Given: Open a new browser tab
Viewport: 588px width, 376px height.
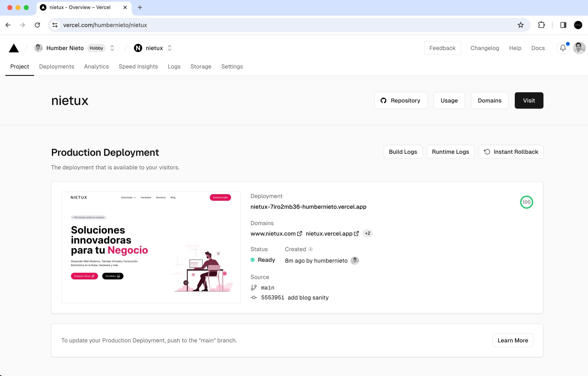Looking at the screenshot, I should [x=140, y=7].
